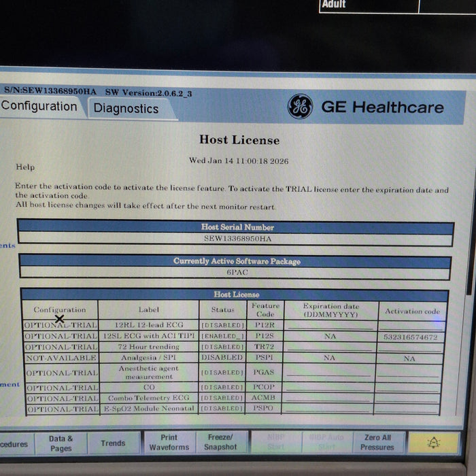Click expiration date field for CO row
The height and width of the screenshot is (476, 476).
[328, 387]
